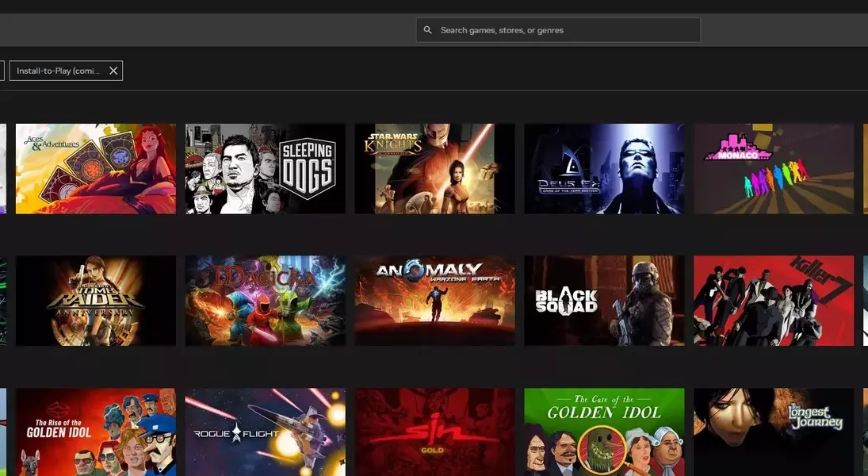Open the Deus Ex game tile
Screen dimensions: 868x476
(x=604, y=168)
